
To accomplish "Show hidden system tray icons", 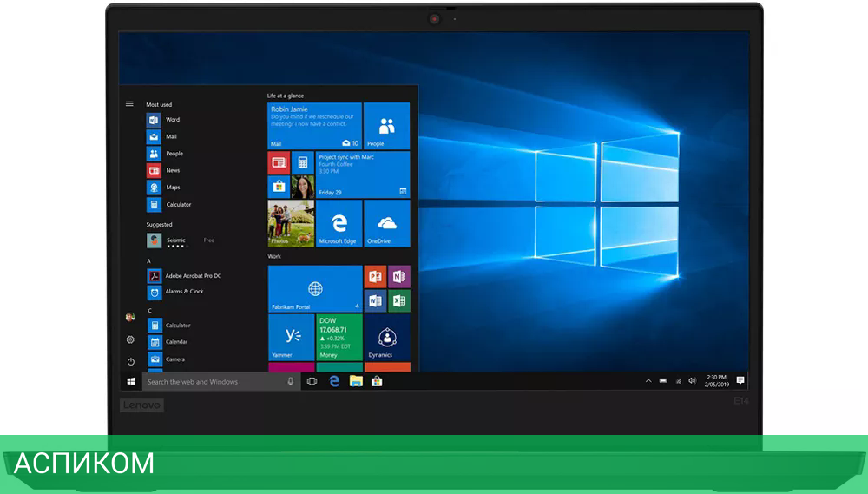I will 648,381.
